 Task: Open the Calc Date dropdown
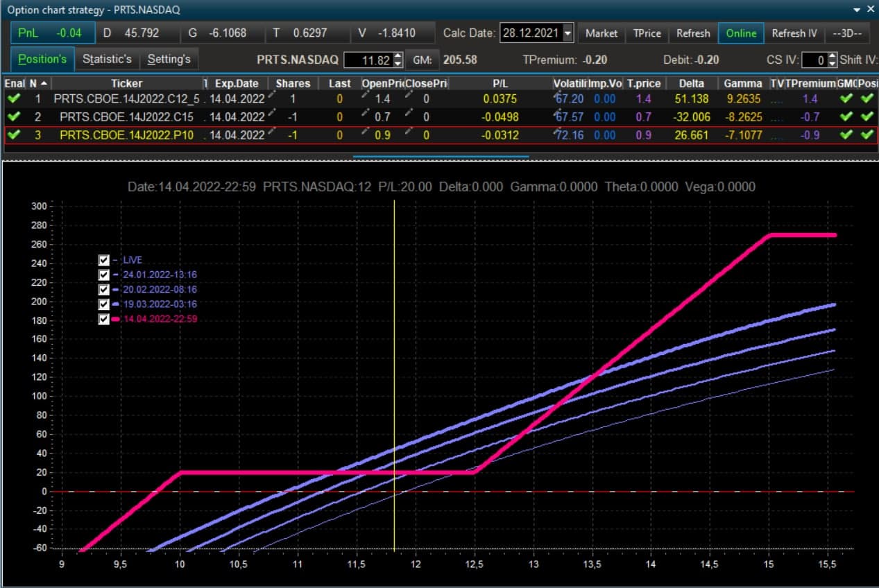568,33
